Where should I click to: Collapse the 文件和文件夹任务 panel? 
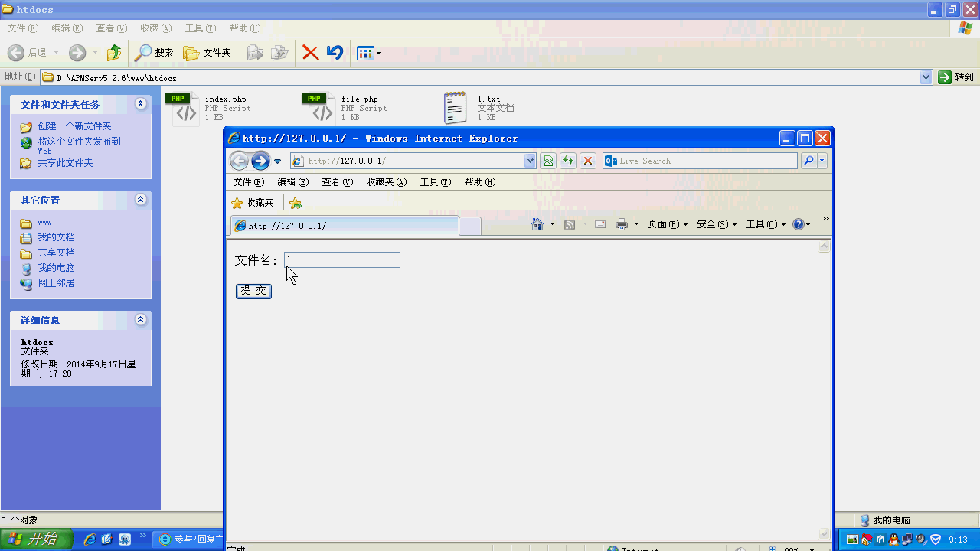(x=140, y=104)
